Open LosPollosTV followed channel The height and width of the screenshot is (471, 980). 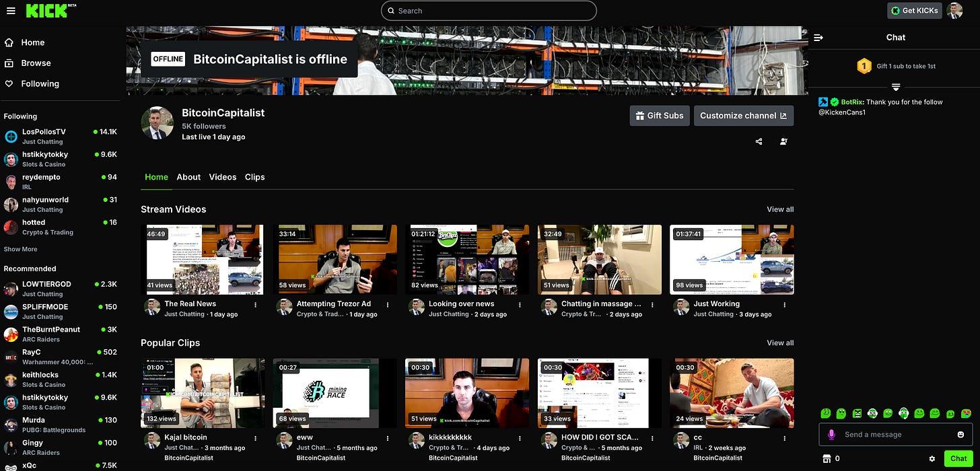coord(61,137)
